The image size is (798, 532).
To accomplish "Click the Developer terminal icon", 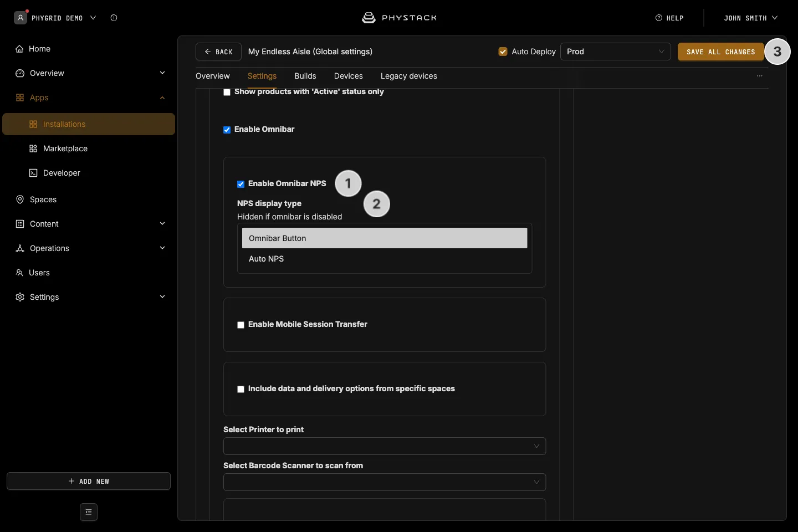I will 33,173.
